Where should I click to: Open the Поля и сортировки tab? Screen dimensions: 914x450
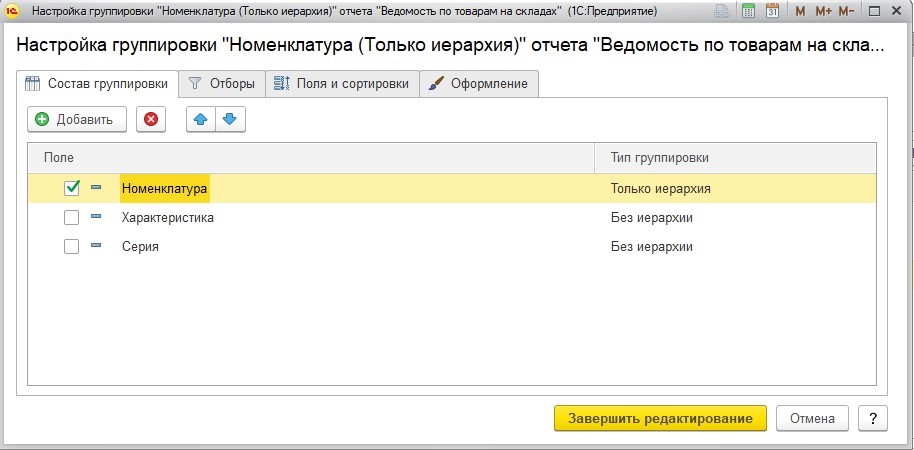click(342, 84)
